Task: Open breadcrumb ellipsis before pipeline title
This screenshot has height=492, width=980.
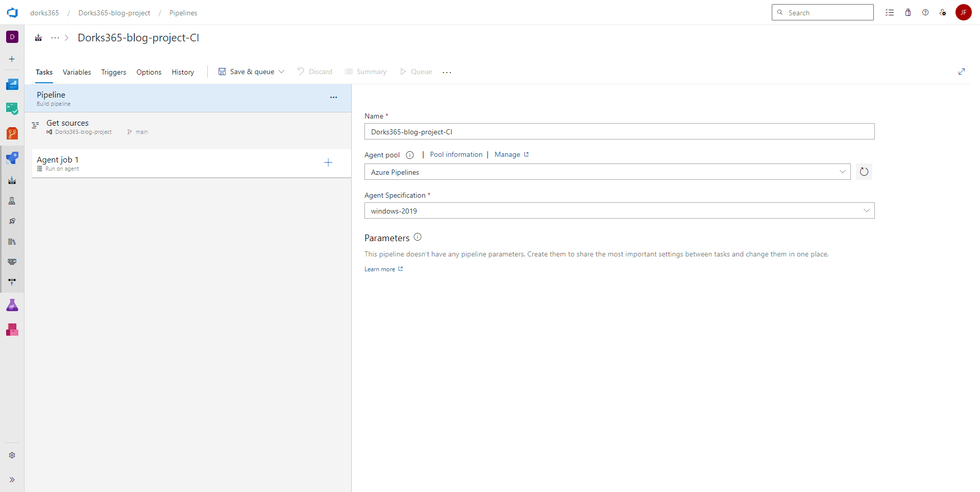Action: pyautogui.click(x=55, y=38)
